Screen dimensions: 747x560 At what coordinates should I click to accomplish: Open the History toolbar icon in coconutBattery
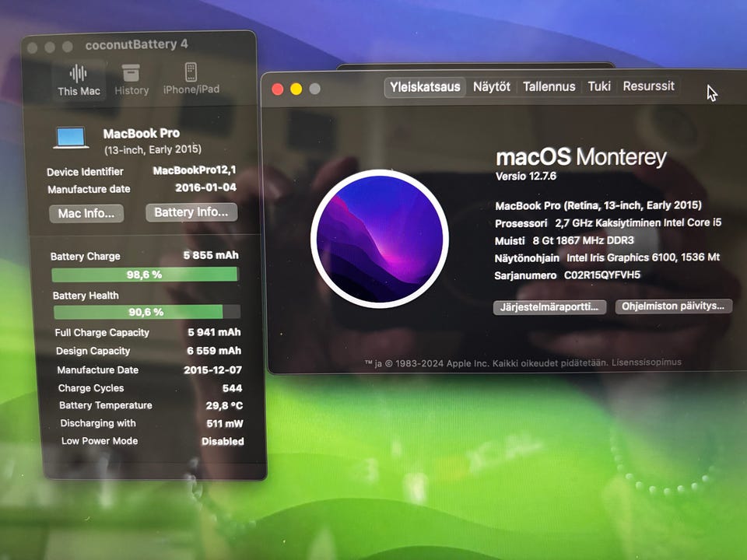(132, 79)
